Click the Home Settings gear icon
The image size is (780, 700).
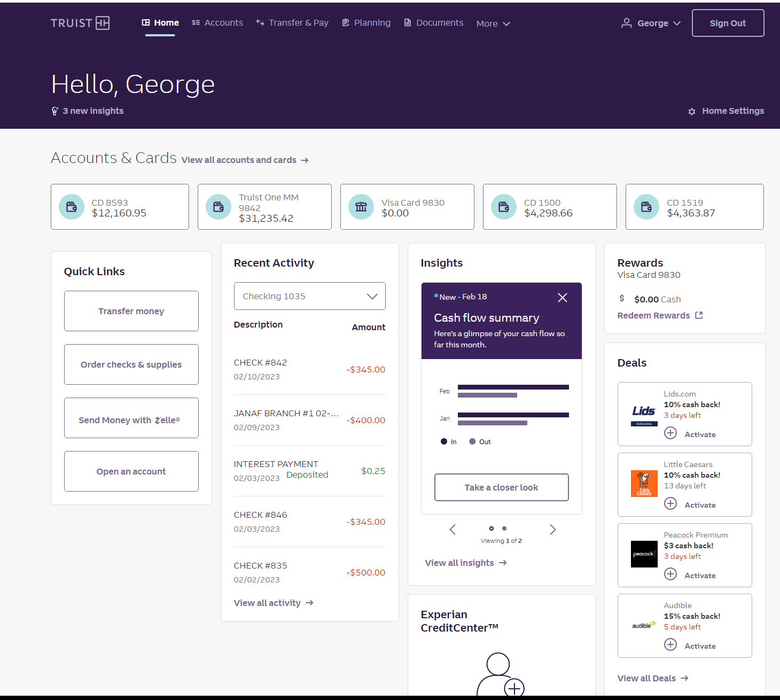coord(692,112)
